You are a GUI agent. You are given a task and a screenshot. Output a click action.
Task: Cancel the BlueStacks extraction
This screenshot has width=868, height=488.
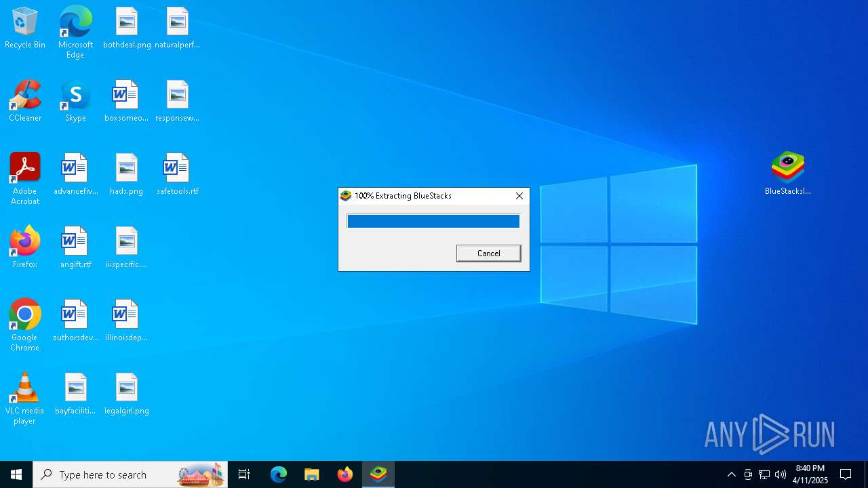[489, 253]
